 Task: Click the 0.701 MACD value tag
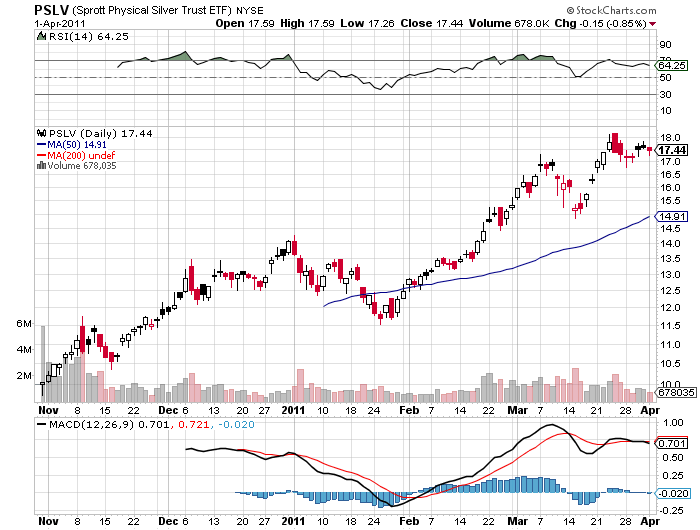coord(672,443)
